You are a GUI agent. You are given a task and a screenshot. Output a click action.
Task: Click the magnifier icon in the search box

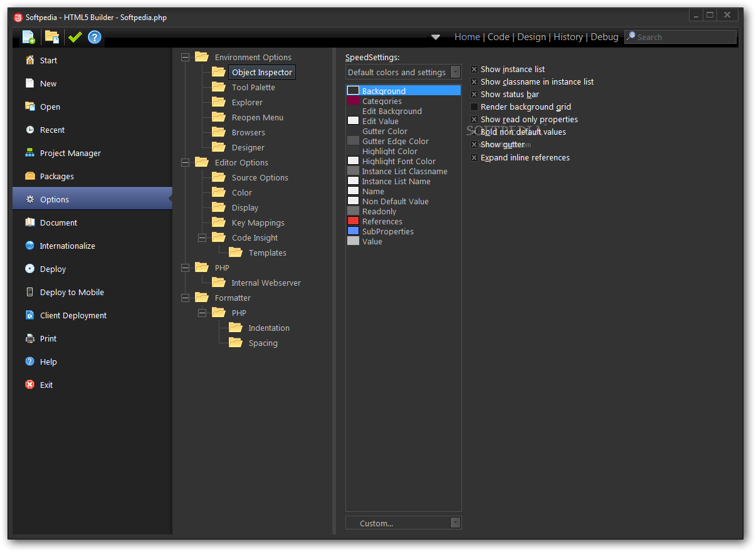[x=631, y=36]
